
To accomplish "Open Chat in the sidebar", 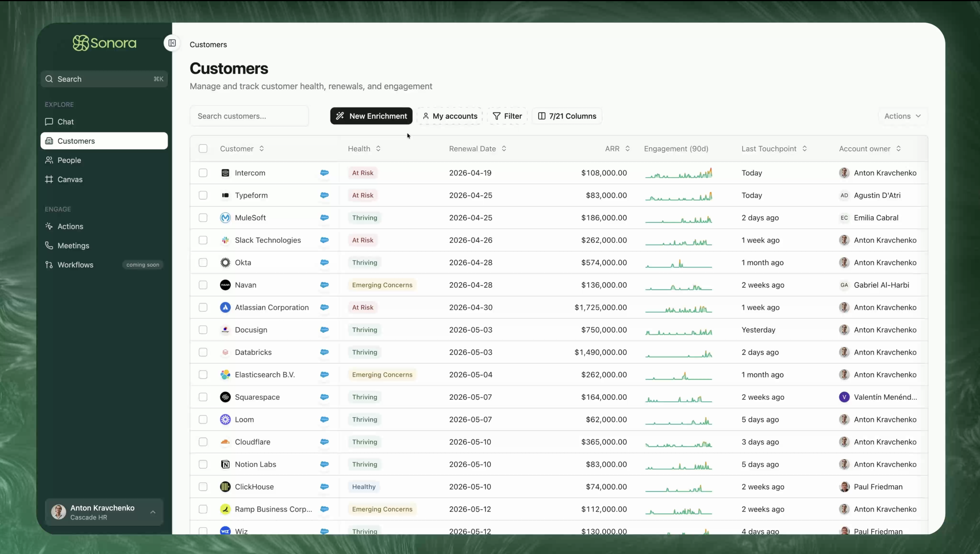I will 66,122.
